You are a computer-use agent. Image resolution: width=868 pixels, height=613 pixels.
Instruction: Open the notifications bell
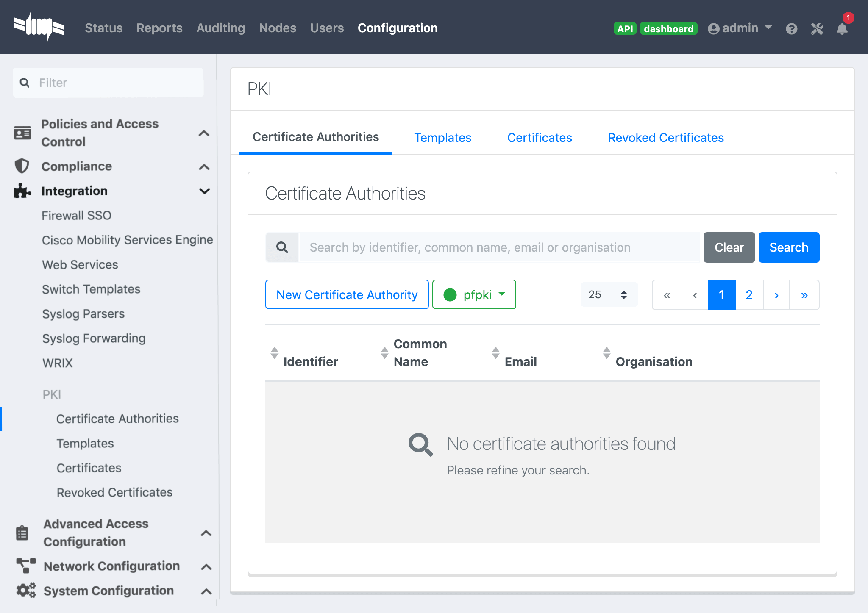click(x=843, y=28)
